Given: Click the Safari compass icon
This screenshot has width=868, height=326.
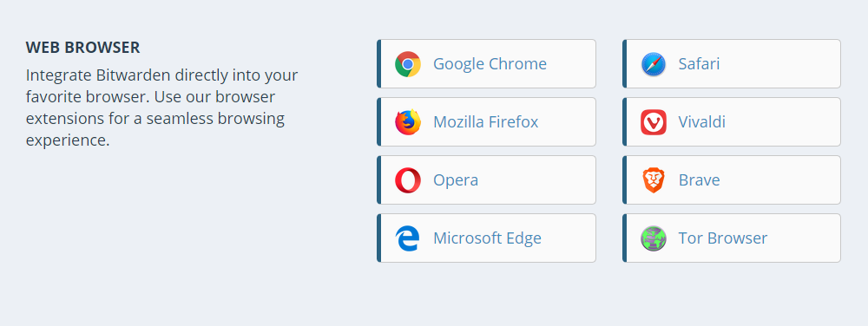Looking at the screenshot, I should [x=654, y=64].
